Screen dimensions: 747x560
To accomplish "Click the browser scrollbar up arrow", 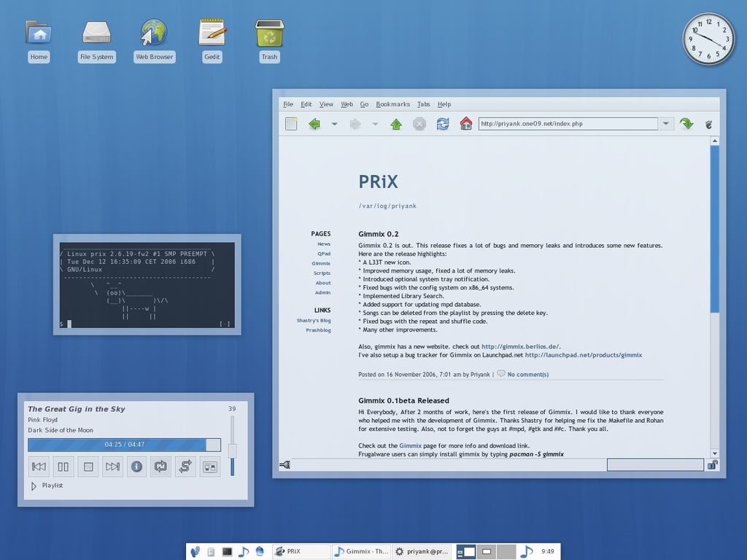I will [715, 141].
